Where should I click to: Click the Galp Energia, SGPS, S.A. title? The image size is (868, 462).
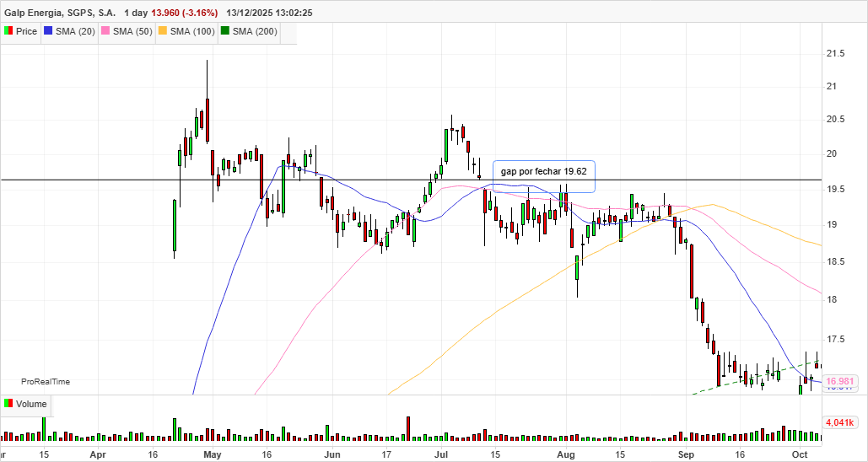coord(60,13)
